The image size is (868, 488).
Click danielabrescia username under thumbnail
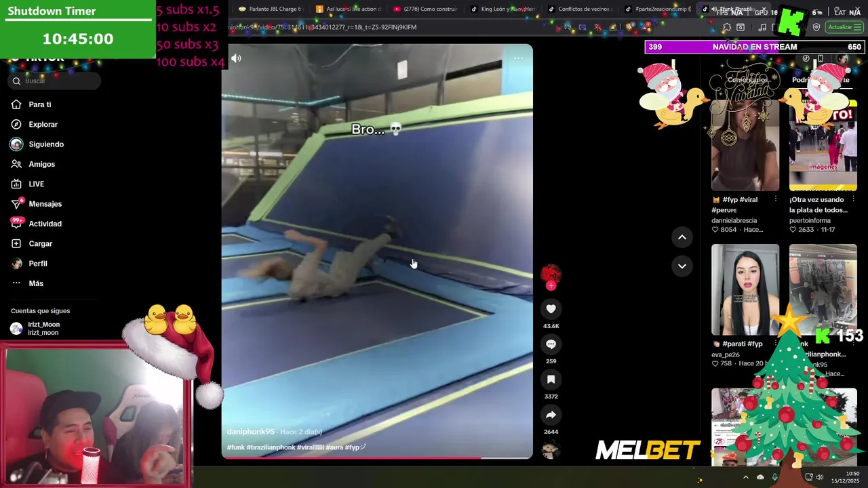pyautogui.click(x=734, y=220)
